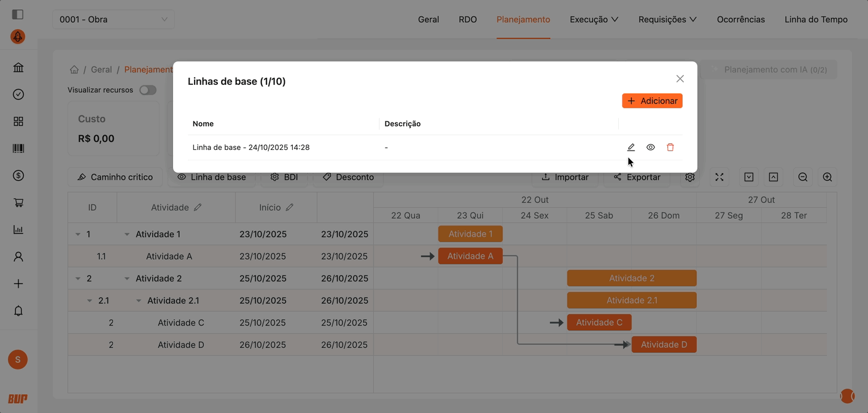The image size is (868, 413).
Task: Toggle the Visualizar recursos switch
Action: point(147,90)
